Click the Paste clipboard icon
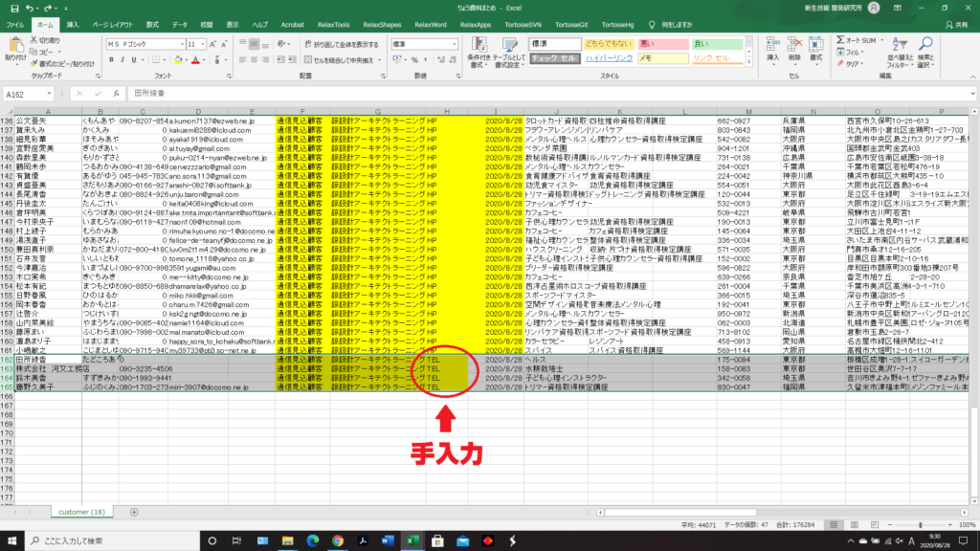Screen dimensions: 980x551 [15, 45]
